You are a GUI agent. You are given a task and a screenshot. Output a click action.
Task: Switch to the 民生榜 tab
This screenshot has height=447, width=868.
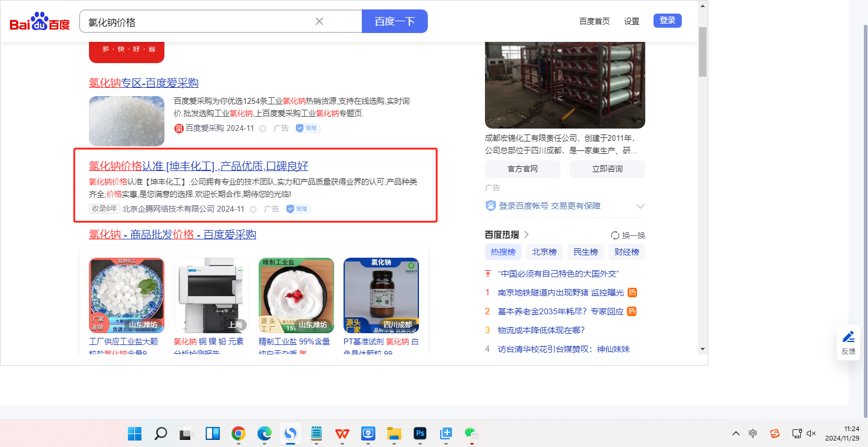(x=586, y=252)
